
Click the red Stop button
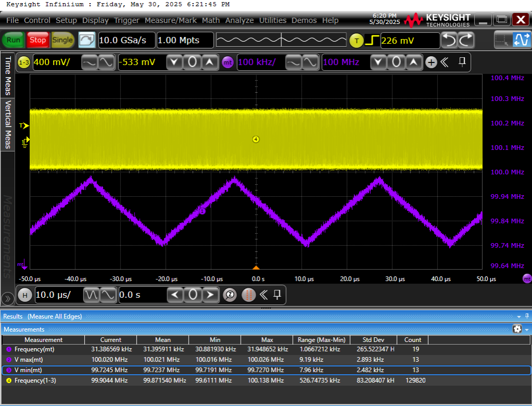click(37, 40)
